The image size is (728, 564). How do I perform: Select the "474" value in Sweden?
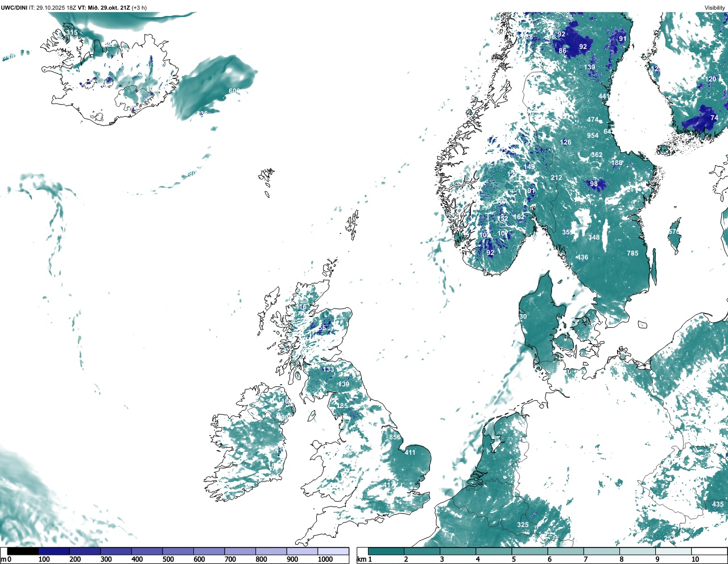[593, 120]
